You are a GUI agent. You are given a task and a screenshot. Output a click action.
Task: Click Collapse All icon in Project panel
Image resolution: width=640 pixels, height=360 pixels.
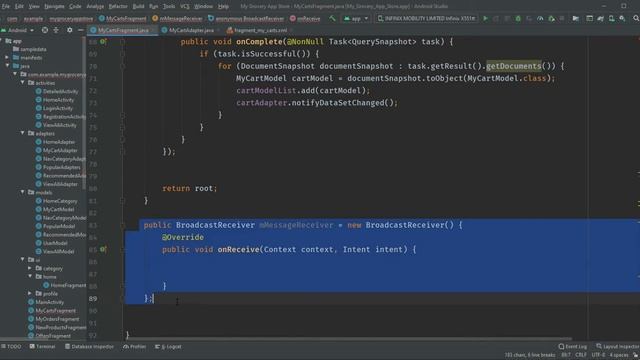[x=56, y=30]
